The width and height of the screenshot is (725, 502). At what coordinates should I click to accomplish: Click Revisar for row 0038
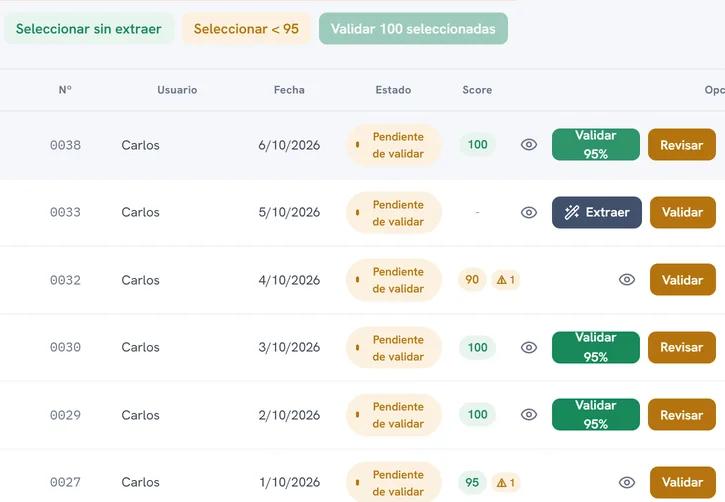[x=682, y=145]
